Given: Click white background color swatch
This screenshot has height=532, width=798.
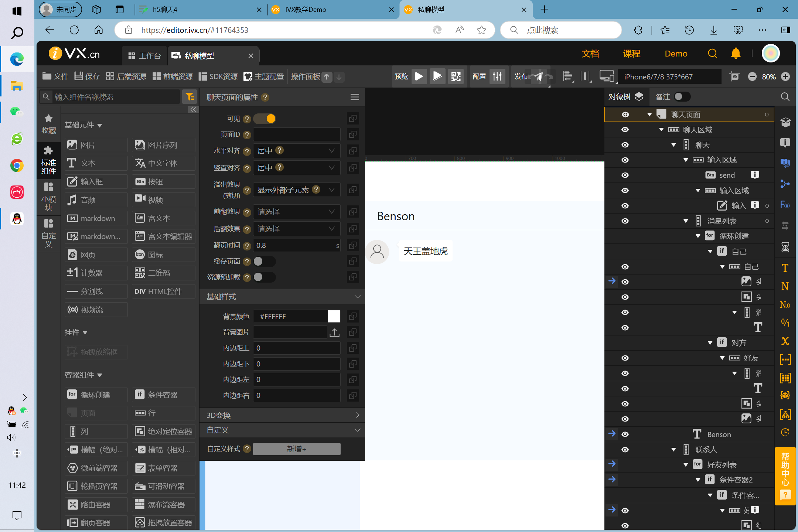Looking at the screenshot, I should point(334,317).
